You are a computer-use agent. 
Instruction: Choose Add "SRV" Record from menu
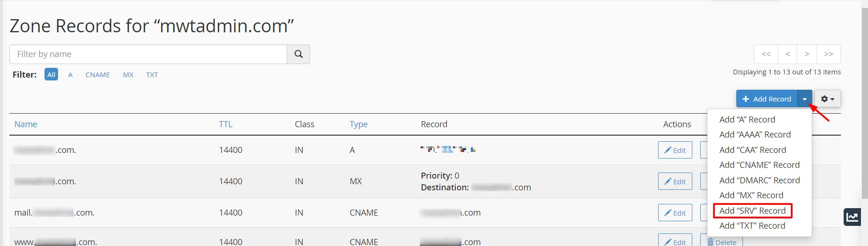click(753, 210)
